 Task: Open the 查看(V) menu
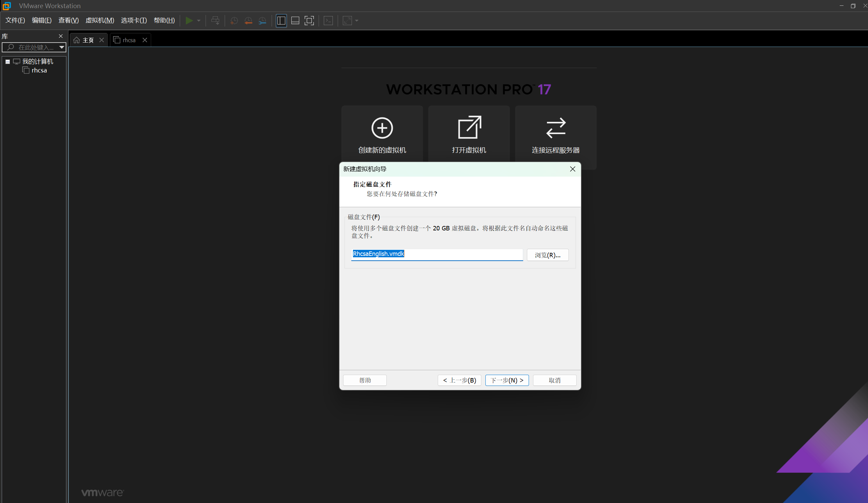point(68,20)
